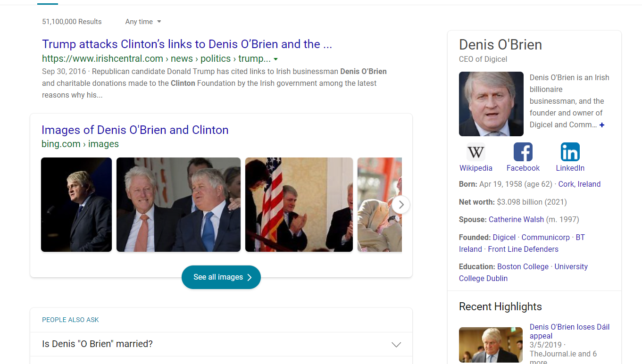This screenshot has width=642, height=364.
Task: Open the Any time filter dropdown
Action: tap(143, 22)
